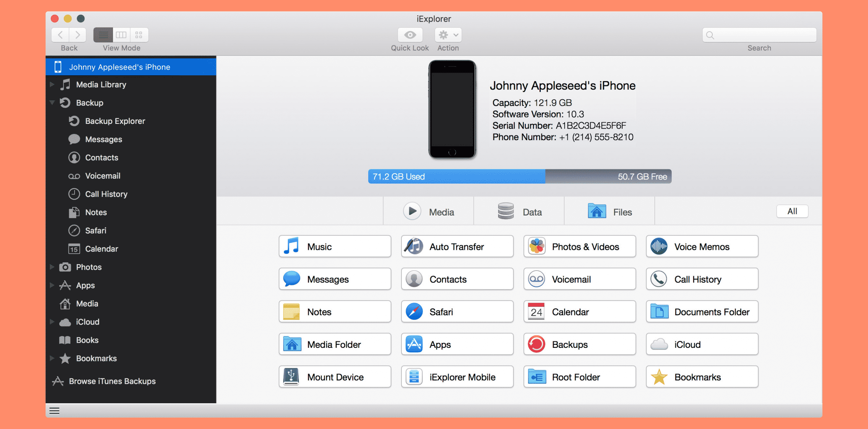
Task: Select Books in sidebar
Action: (131, 340)
